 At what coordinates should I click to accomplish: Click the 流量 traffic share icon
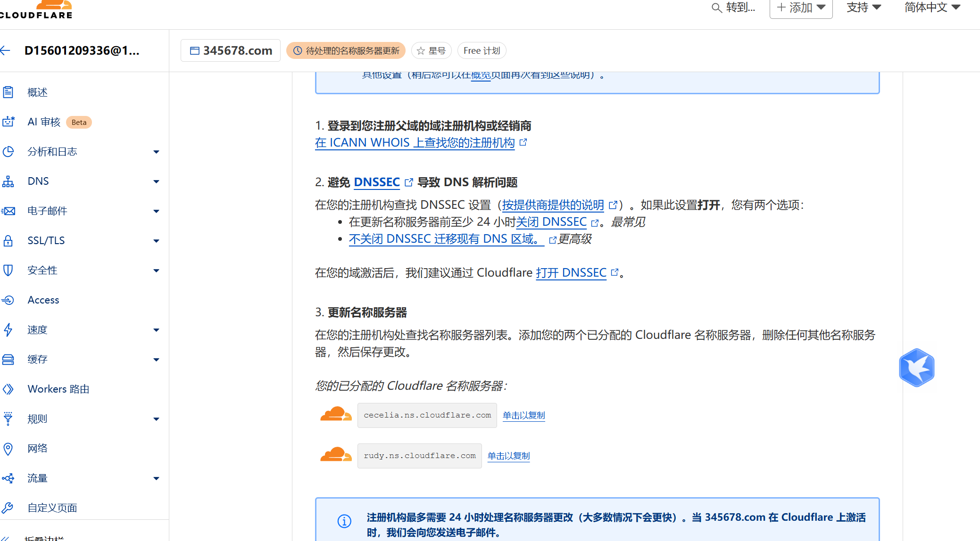(x=8, y=478)
